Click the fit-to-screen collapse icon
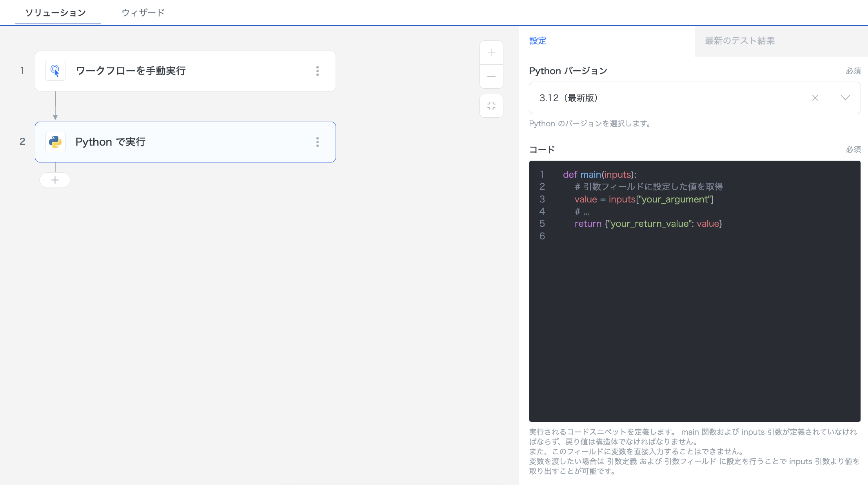The image size is (868, 485). coord(491,106)
